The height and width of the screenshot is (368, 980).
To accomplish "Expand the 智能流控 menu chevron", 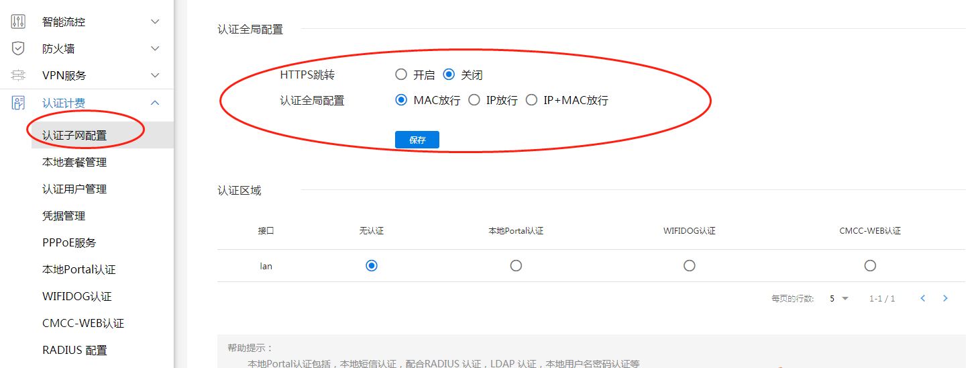I will (155, 21).
